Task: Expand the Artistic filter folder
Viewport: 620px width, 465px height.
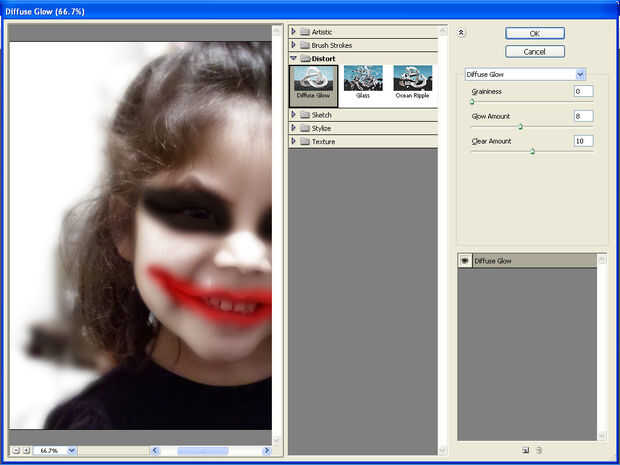Action: (x=293, y=31)
